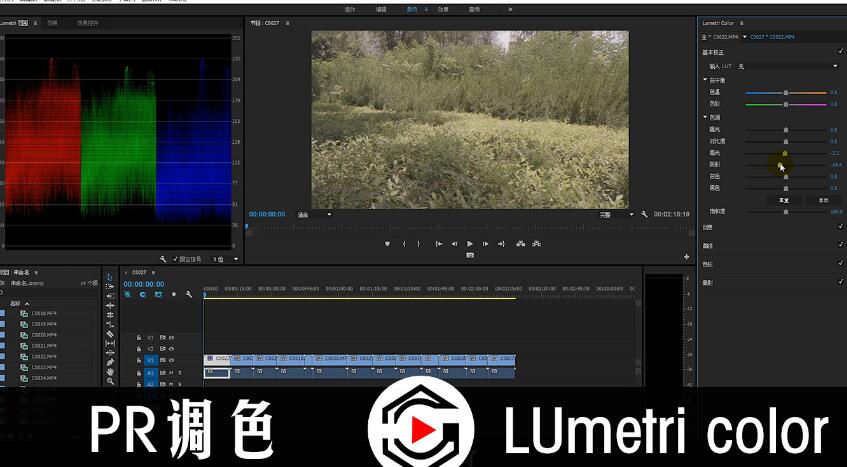Switch to the Audio workspace tab
The width and height of the screenshot is (847, 467).
(x=474, y=9)
